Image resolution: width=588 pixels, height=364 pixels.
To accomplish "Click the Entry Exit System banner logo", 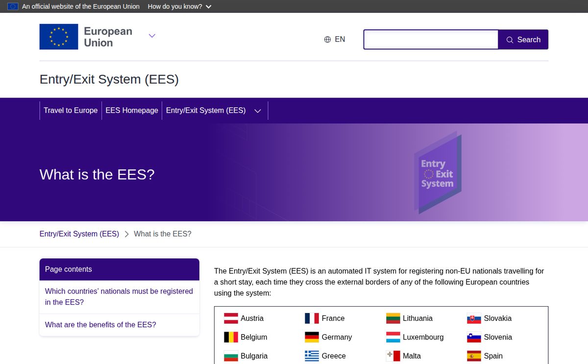I will [438, 172].
